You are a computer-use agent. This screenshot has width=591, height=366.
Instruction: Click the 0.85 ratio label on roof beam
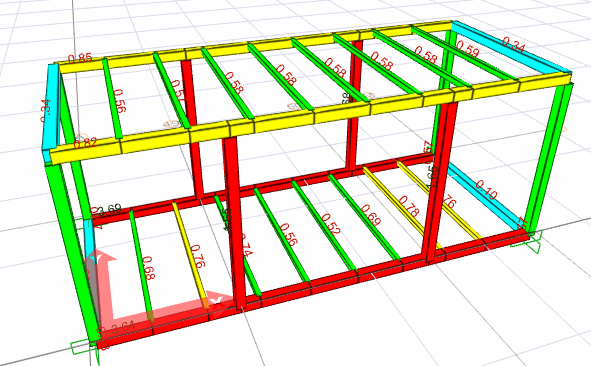80,58
